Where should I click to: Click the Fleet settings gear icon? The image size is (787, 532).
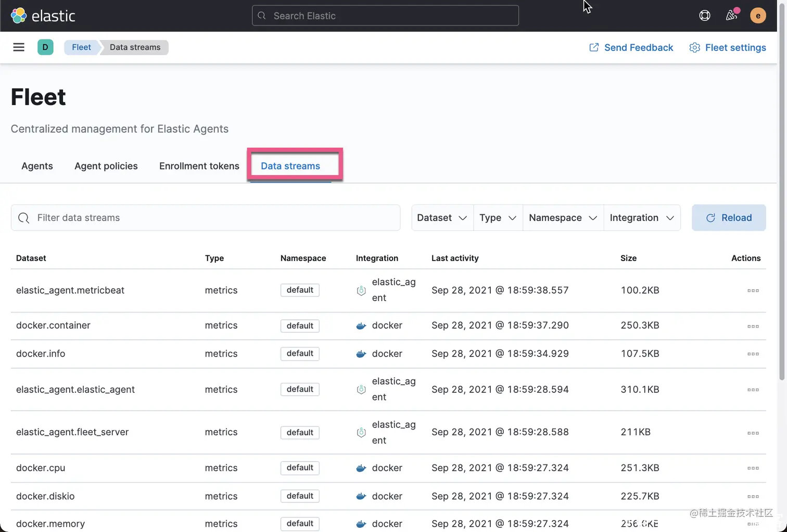pyautogui.click(x=694, y=48)
